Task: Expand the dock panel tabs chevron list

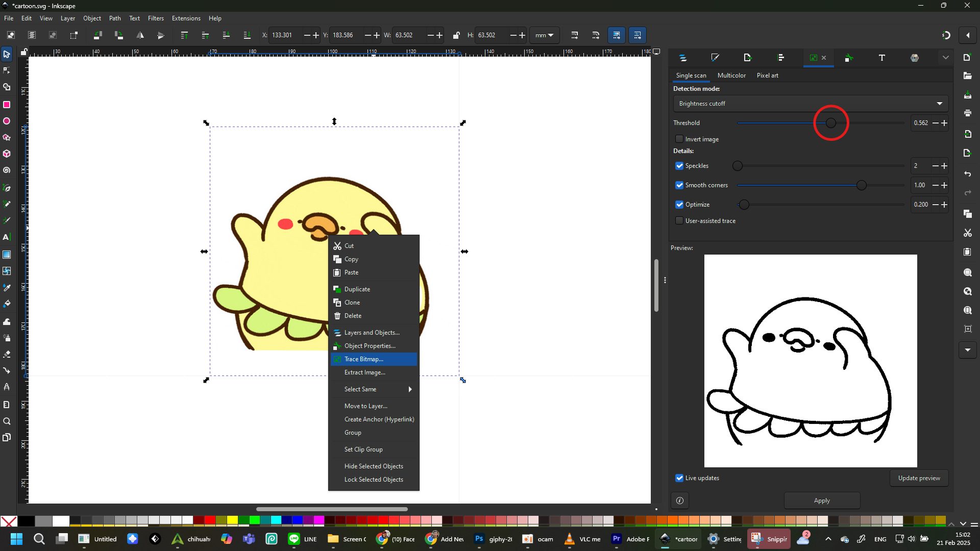Action: 945,58
